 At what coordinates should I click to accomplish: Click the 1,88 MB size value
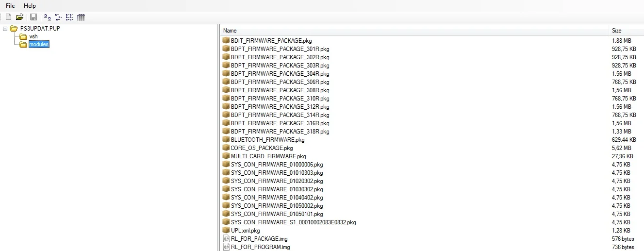[x=621, y=41]
